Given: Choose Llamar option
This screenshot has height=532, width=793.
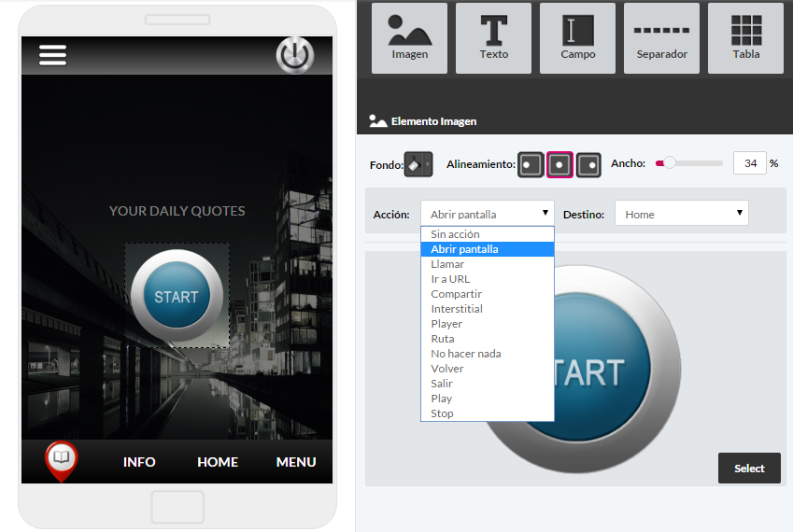Looking at the screenshot, I should [488, 264].
